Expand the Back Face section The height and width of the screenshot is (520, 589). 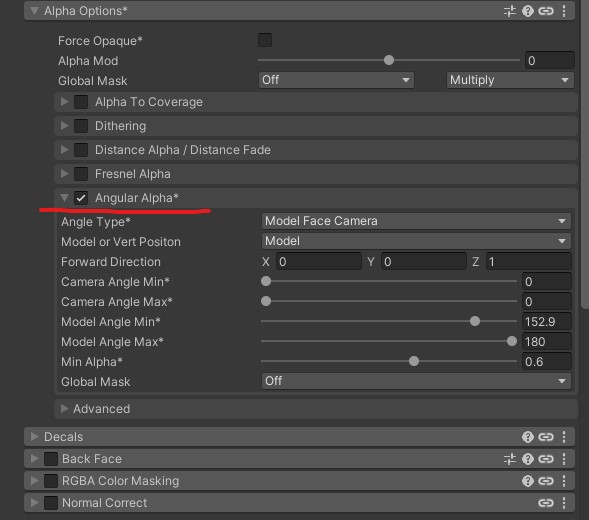click(x=34, y=458)
